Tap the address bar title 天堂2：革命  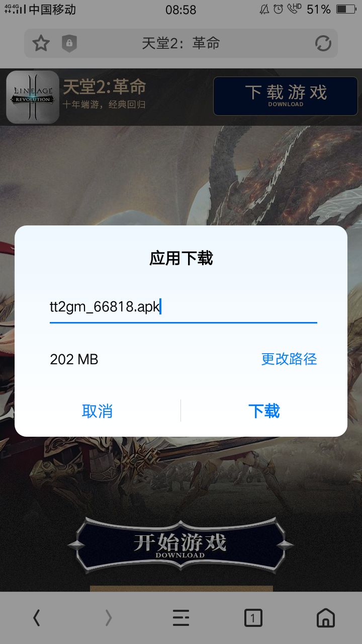pyautogui.click(x=181, y=43)
